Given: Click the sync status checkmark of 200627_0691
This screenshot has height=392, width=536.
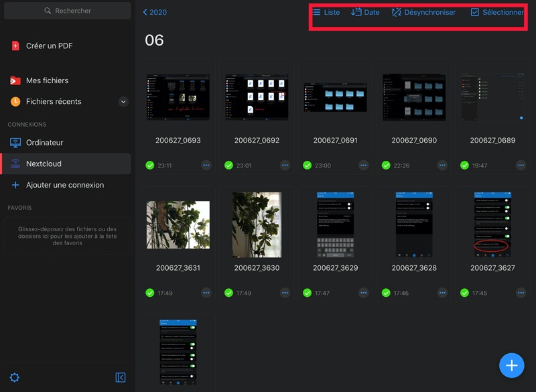Looking at the screenshot, I should click(x=307, y=165).
